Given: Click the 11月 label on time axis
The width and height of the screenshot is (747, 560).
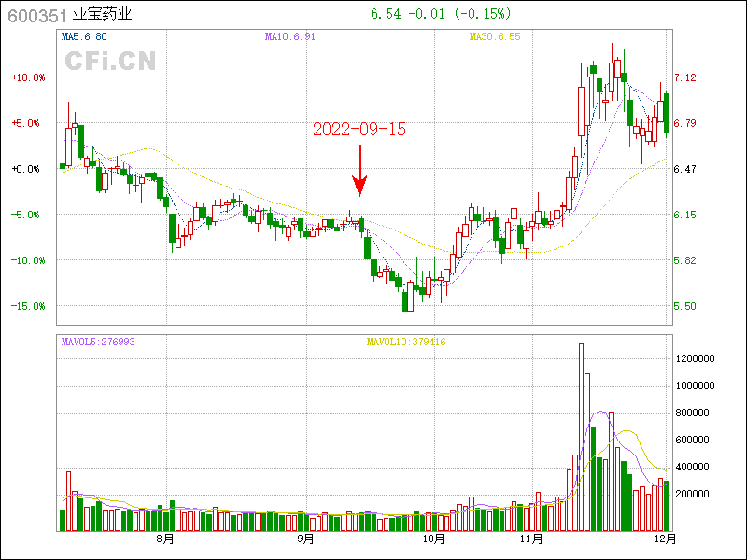Looking at the screenshot, I should (x=531, y=539).
